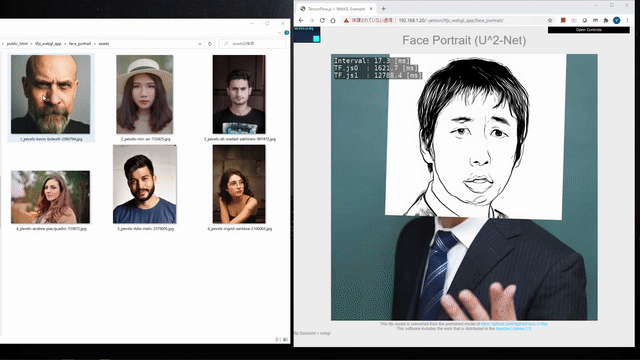This screenshot has height=360, width=640.
Task: Click the assets breadcrumb in Explorer
Action: click(x=104, y=44)
